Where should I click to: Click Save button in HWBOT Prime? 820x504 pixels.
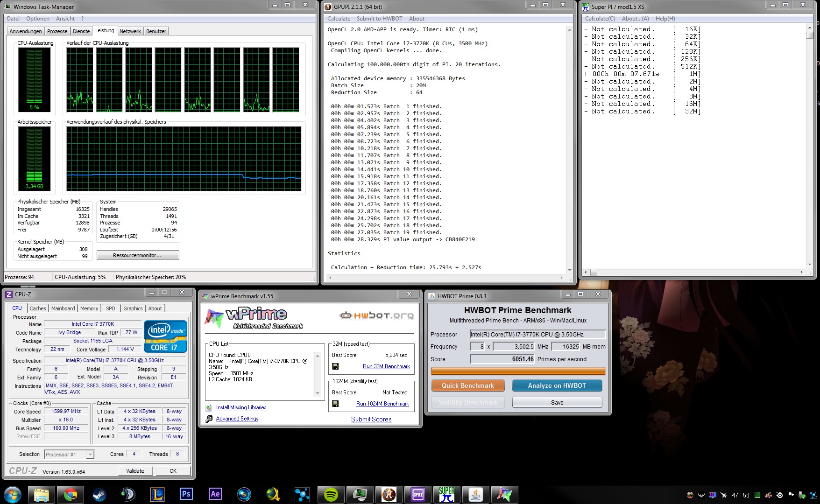coord(557,402)
